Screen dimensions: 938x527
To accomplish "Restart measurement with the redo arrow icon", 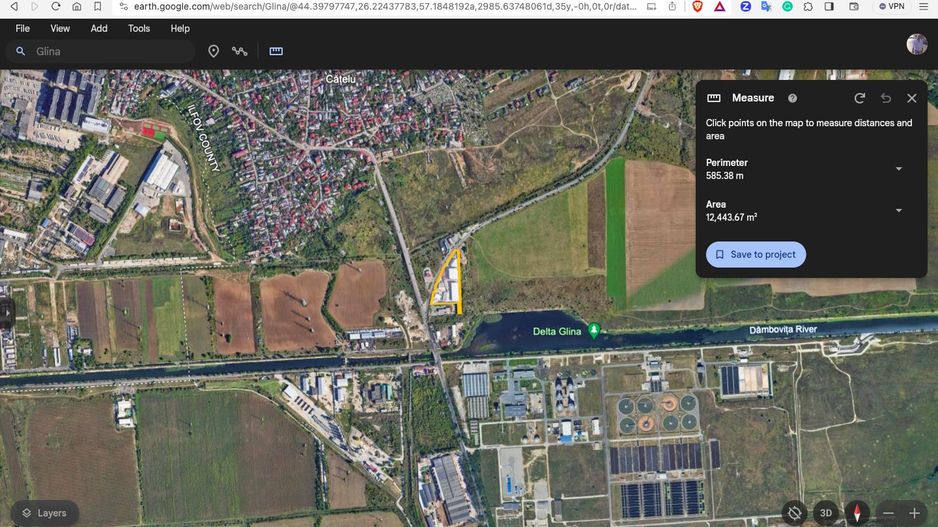I will click(860, 98).
